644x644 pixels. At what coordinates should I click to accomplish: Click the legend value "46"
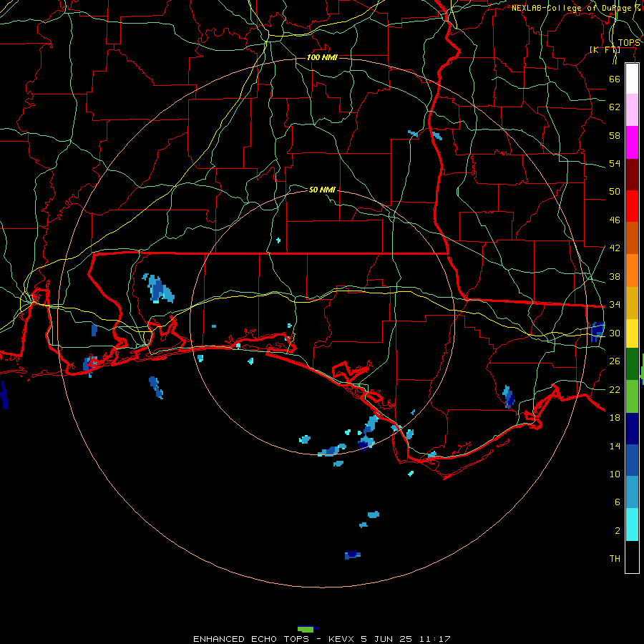coord(615,220)
